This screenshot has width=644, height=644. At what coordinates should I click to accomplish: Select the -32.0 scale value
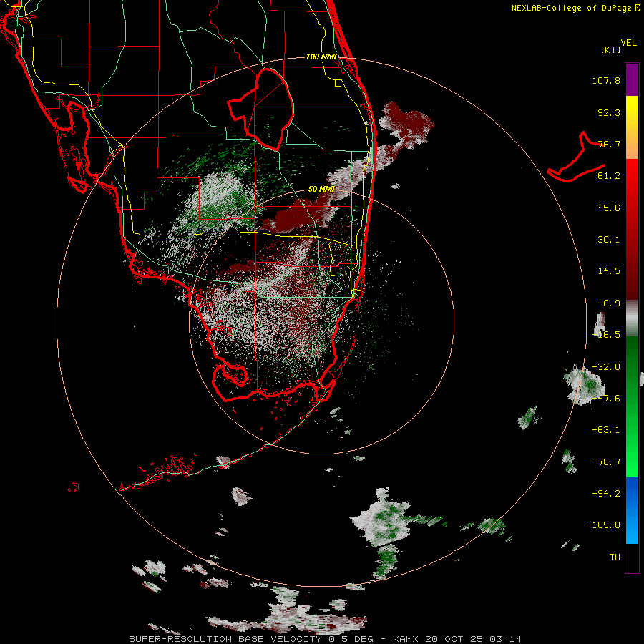coord(606,367)
